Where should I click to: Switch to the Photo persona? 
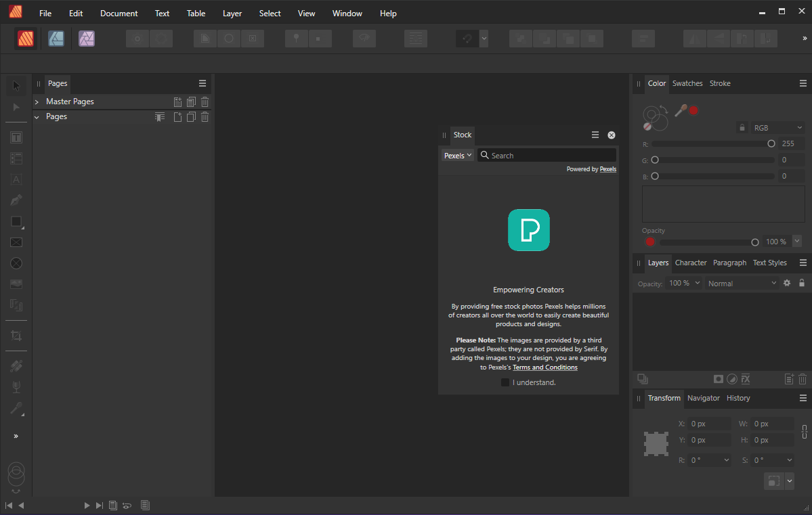click(x=87, y=39)
